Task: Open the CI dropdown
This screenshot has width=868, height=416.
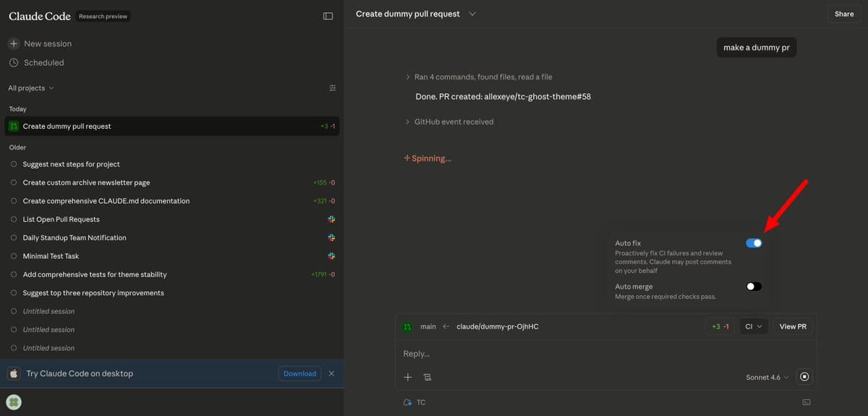Action: (754, 326)
